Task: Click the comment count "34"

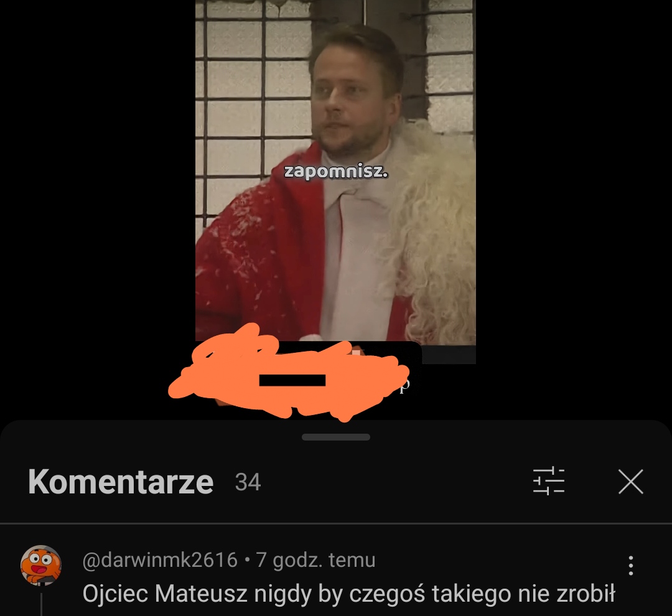Action: 248,482
